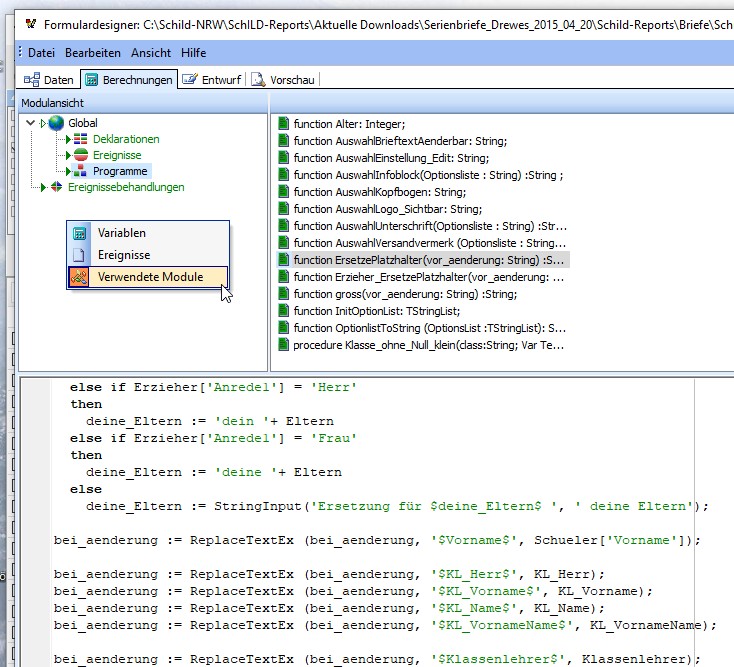
Task: Select Ereignissebehandlungen tree node
Action: [x=126, y=187]
